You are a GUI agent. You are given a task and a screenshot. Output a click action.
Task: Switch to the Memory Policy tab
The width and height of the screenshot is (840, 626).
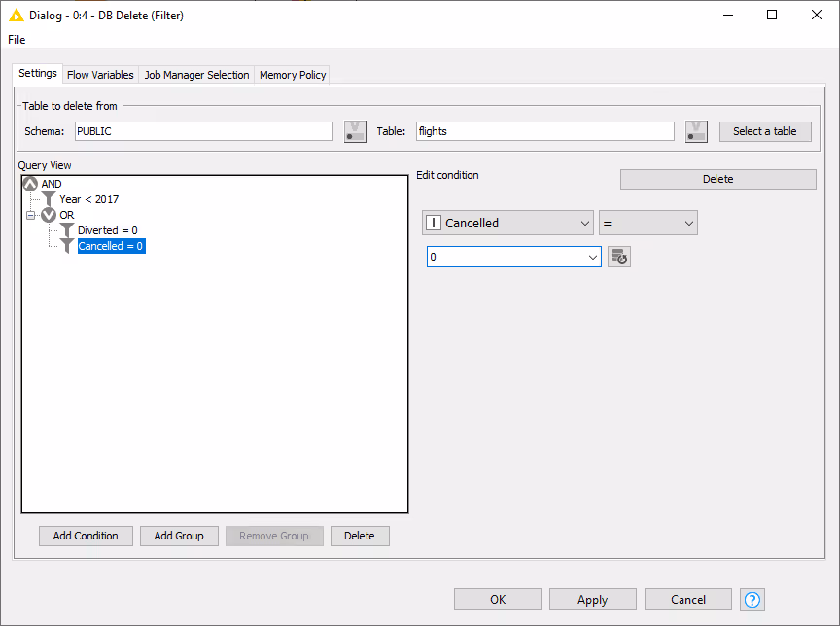[293, 75]
